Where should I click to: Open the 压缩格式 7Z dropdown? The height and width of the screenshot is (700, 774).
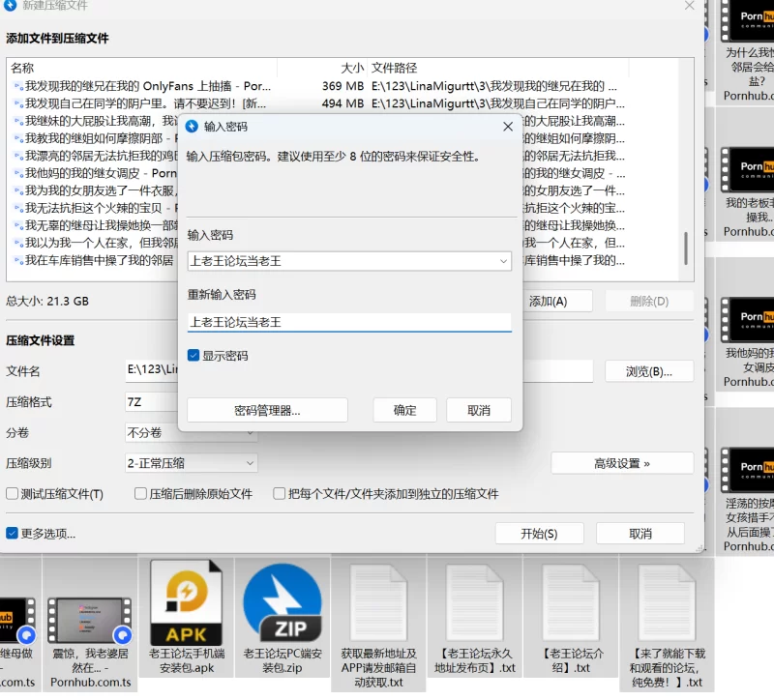[x=152, y=402]
